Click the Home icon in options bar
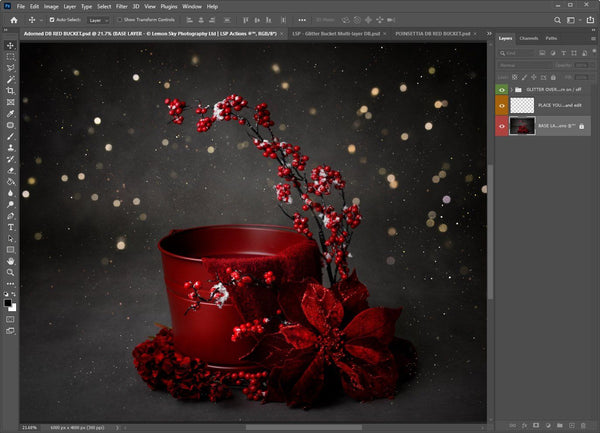Image resolution: width=600 pixels, height=433 pixels. (x=13, y=19)
